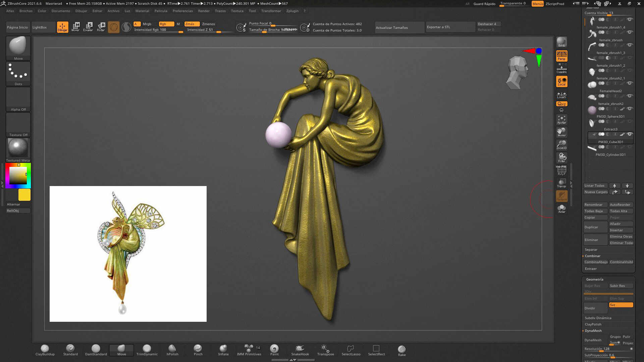Collapse the DynaMesh section

[593, 331]
